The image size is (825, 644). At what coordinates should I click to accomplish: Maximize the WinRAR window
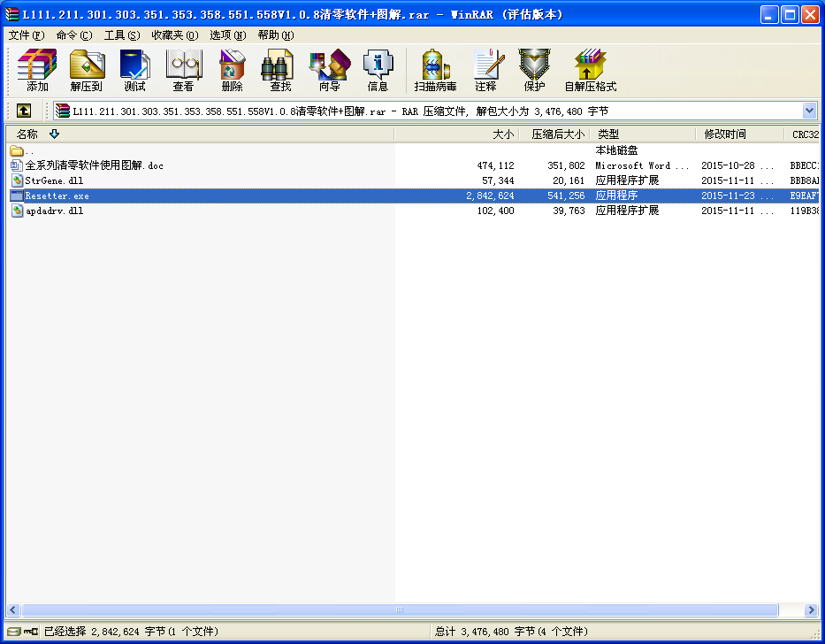pyautogui.click(x=790, y=15)
